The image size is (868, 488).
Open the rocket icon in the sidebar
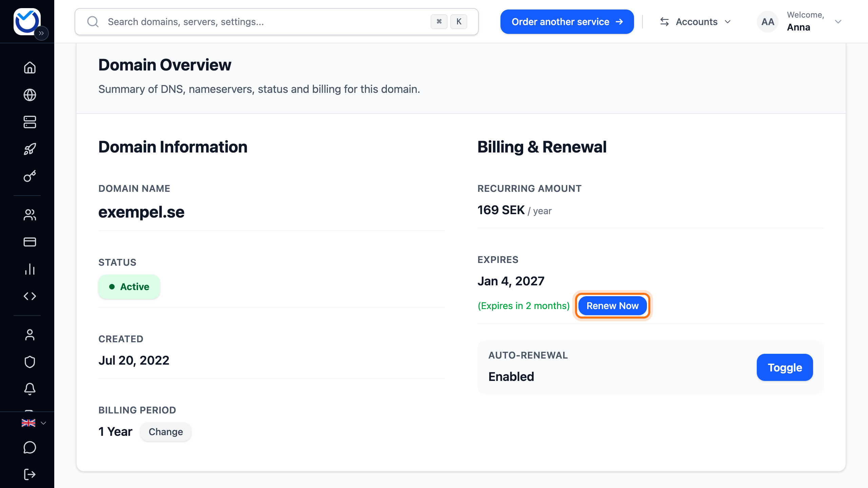(30, 149)
